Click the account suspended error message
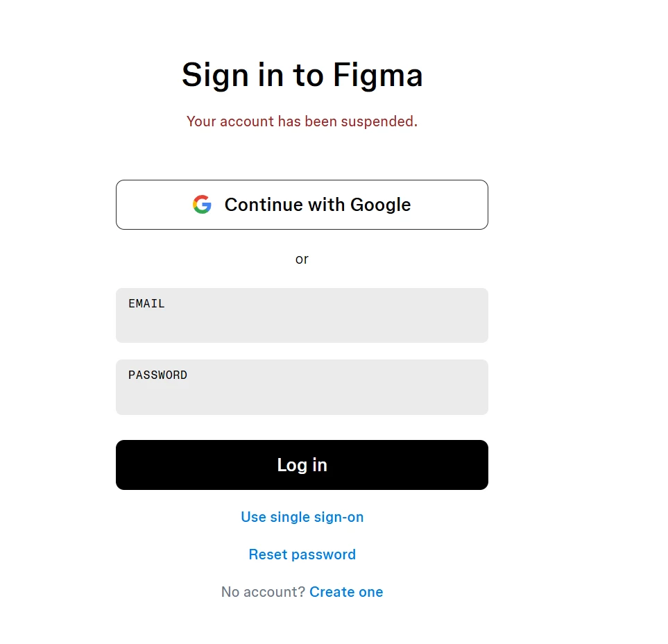Viewport: 668px width, 644px height. tap(302, 121)
